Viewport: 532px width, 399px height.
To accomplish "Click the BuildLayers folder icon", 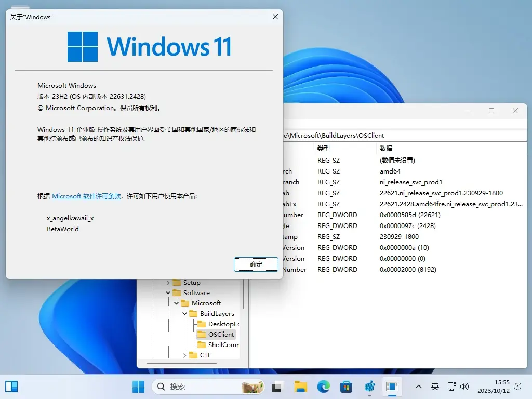I will [193, 313].
